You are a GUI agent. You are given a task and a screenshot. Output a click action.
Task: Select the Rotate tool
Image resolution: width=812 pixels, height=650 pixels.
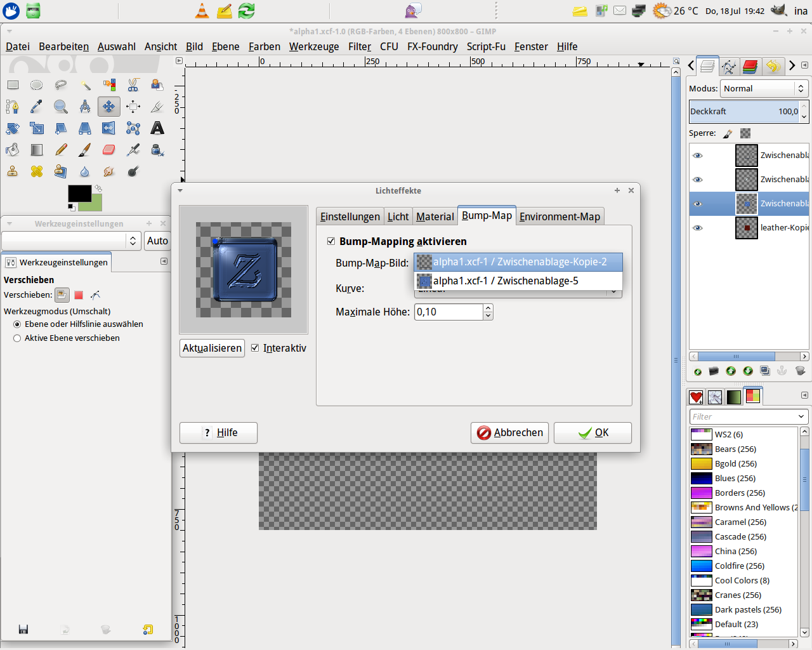[13, 128]
